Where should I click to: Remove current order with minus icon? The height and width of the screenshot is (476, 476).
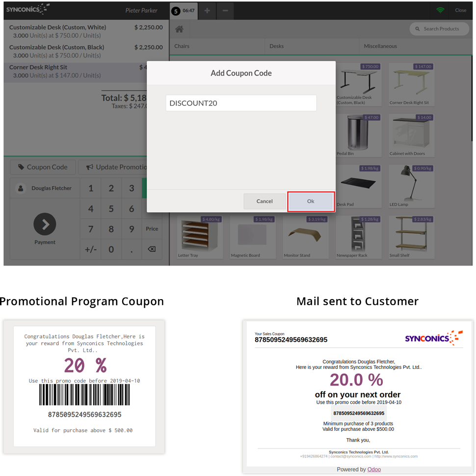225,10
